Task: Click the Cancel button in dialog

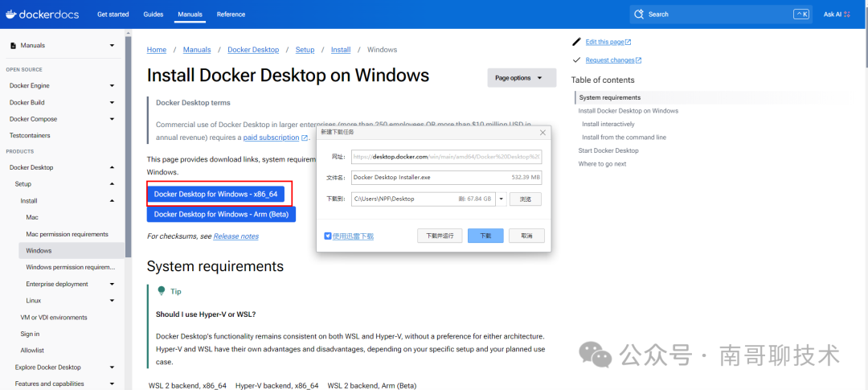Action: pyautogui.click(x=526, y=236)
